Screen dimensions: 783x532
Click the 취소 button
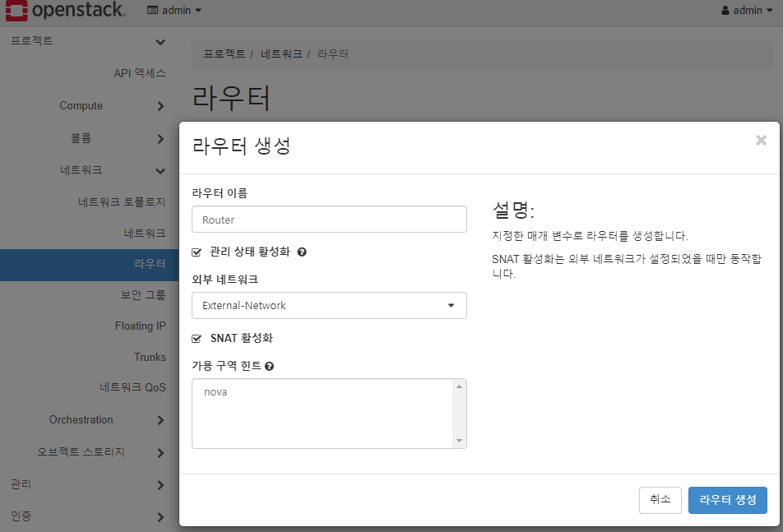660,500
